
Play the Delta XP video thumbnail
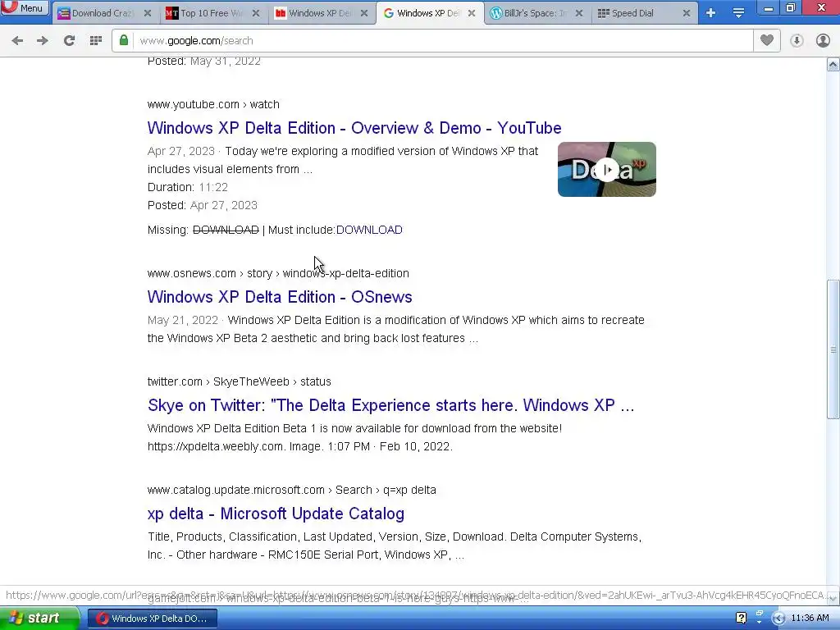(606, 169)
